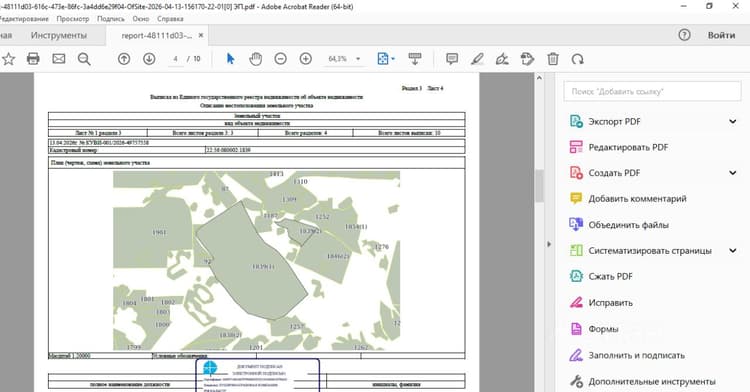This screenshot has height=392, width=750.
Task: Open the find text magnifier
Action: pos(84,59)
